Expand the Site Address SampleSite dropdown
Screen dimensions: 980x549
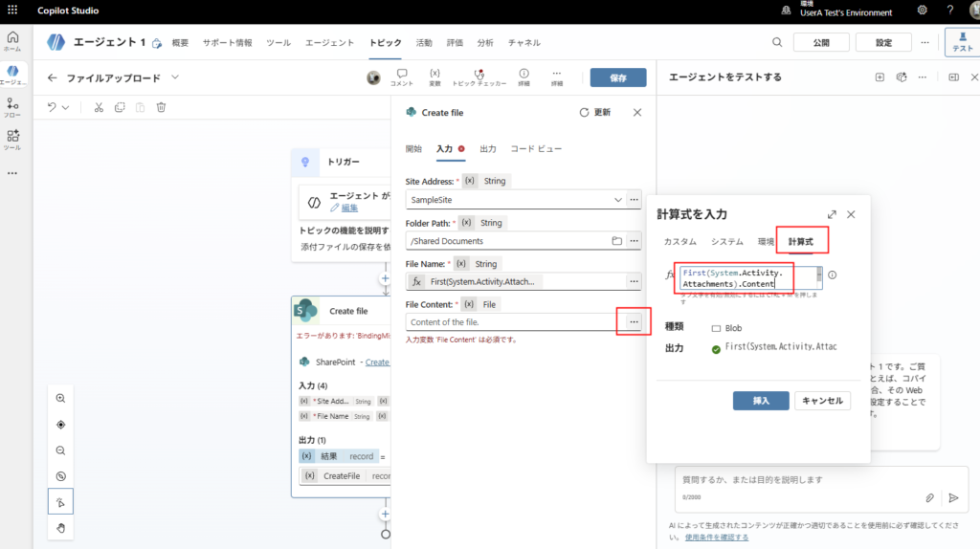(x=618, y=200)
